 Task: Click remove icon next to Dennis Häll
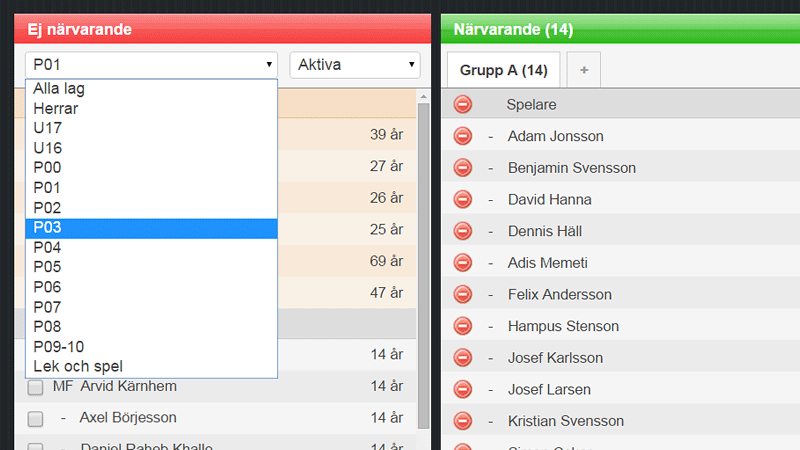[x=463, y=231]
